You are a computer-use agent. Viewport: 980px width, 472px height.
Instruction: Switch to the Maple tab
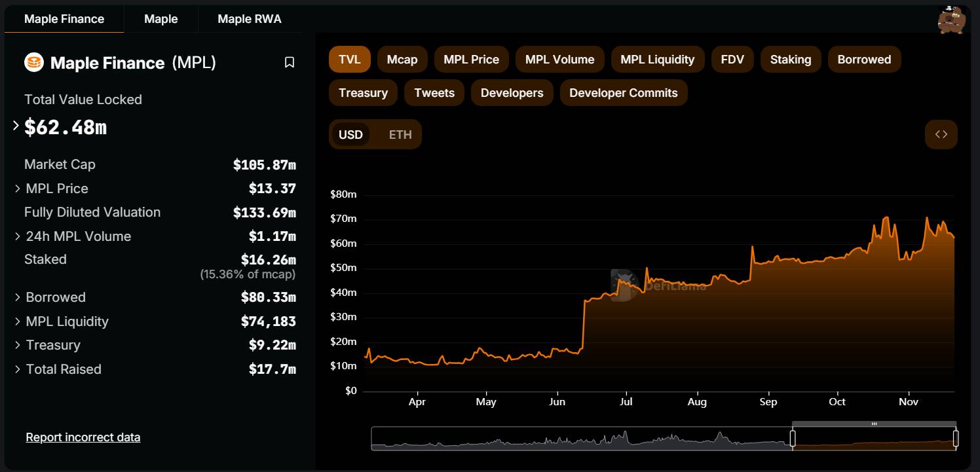point(161,19)
